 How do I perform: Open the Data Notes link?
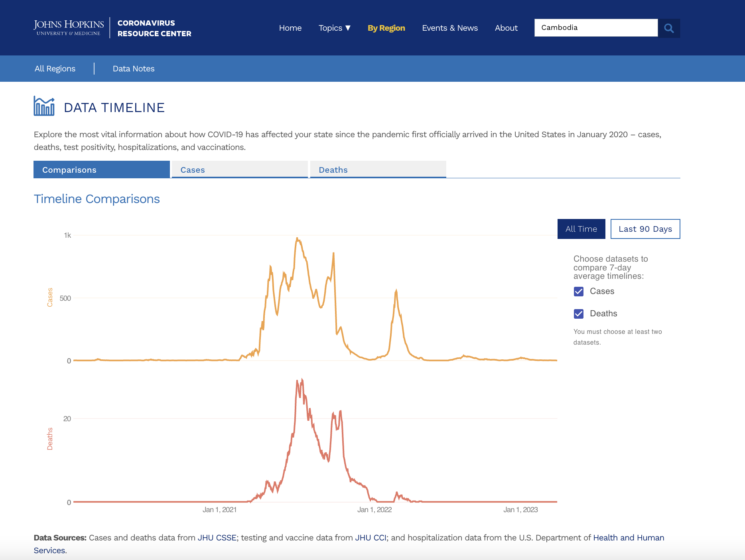pos(134,69)
